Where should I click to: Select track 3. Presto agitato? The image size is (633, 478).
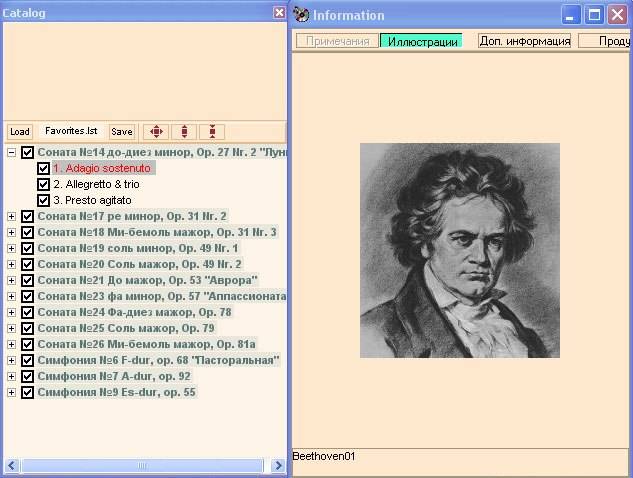[x=92, y=200]
